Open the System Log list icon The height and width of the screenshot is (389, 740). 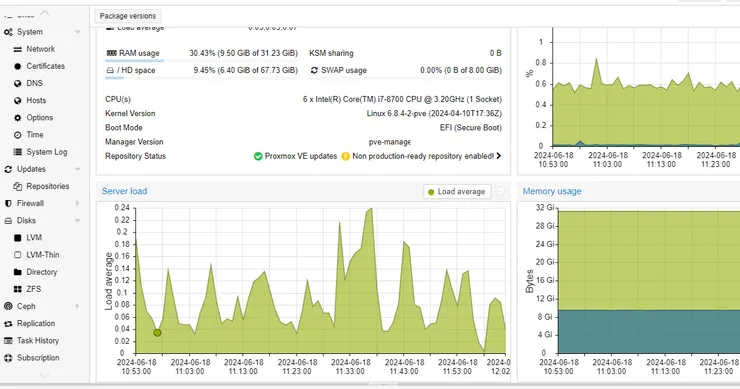(x=17, y=152)
